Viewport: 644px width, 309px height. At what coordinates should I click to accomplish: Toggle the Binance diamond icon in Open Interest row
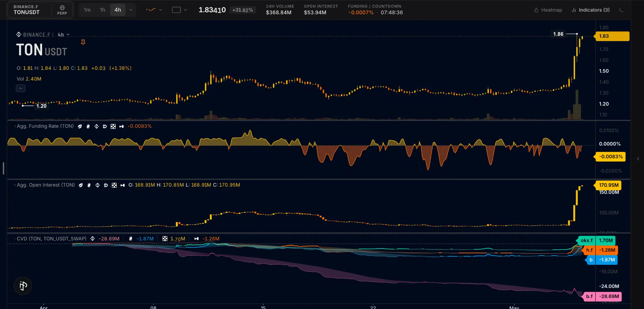[97, 185]
